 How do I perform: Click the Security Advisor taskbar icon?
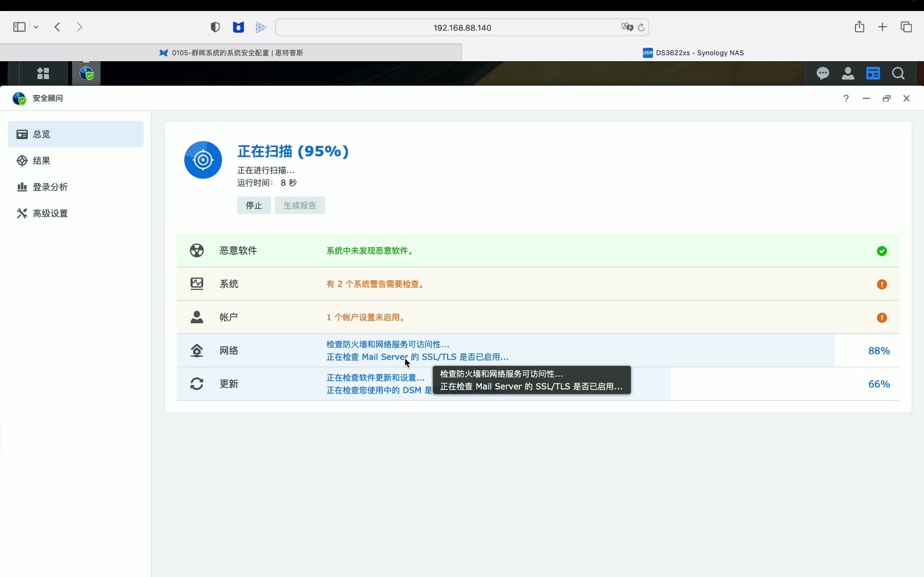[x=86, y=73]
